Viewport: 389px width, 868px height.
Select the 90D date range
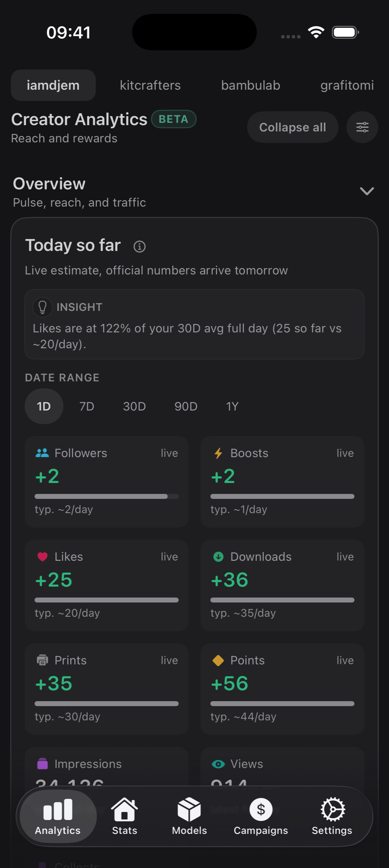tap(186, 407)
